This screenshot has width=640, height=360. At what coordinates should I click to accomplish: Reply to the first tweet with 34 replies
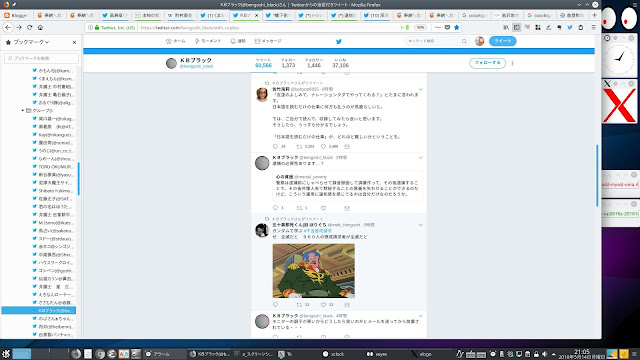tap(276, 147)
